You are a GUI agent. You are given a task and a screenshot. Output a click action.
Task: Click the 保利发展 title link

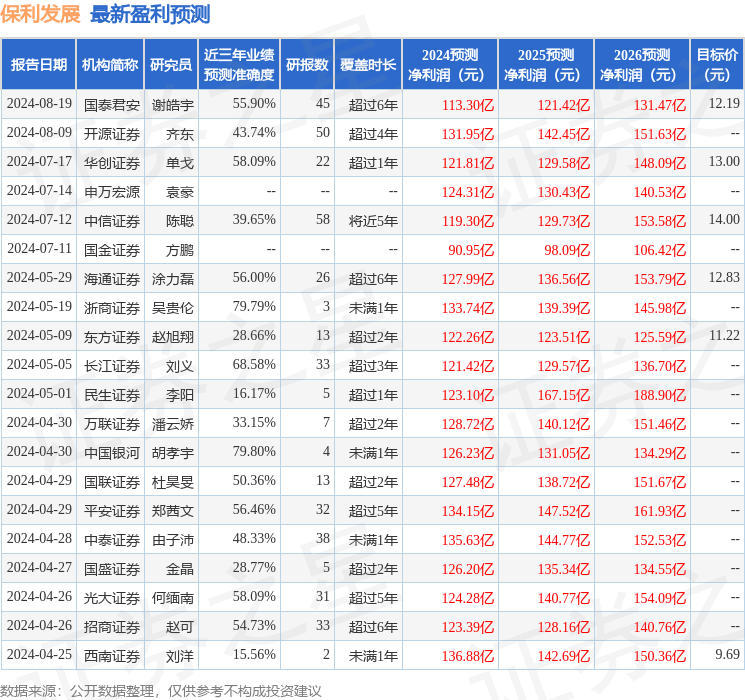point(41,14)
